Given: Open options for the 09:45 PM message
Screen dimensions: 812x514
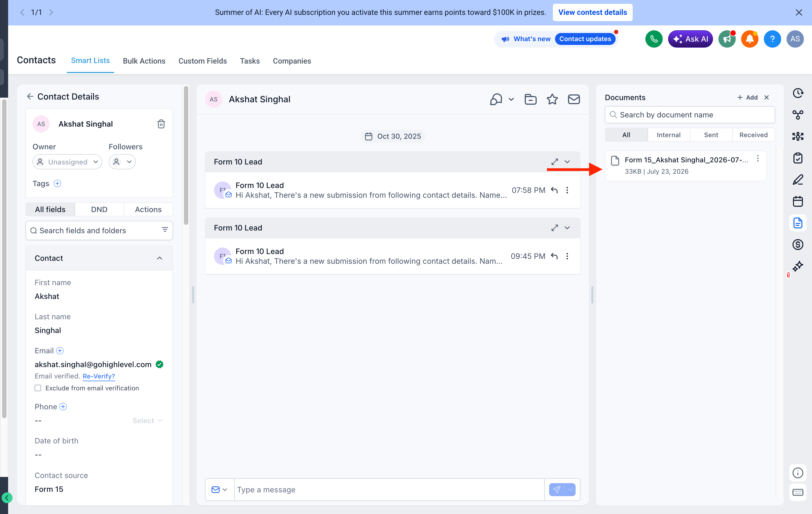Looking at the screenshot, I should 567,256.
